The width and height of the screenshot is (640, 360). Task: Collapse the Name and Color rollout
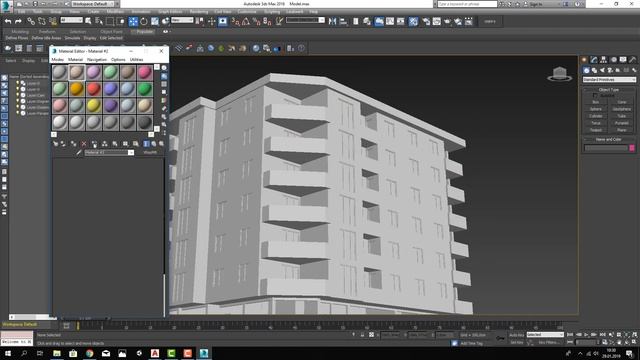coord(609,139)
